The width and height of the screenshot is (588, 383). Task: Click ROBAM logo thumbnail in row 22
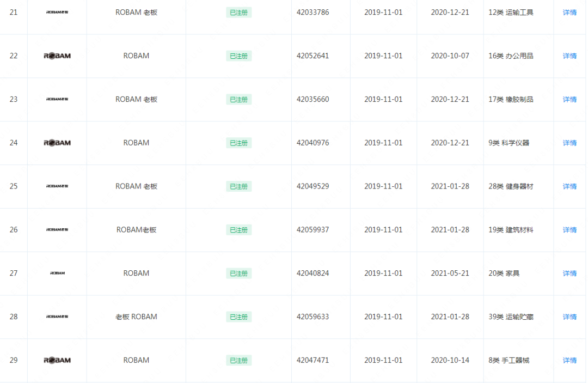click(57, 56)
